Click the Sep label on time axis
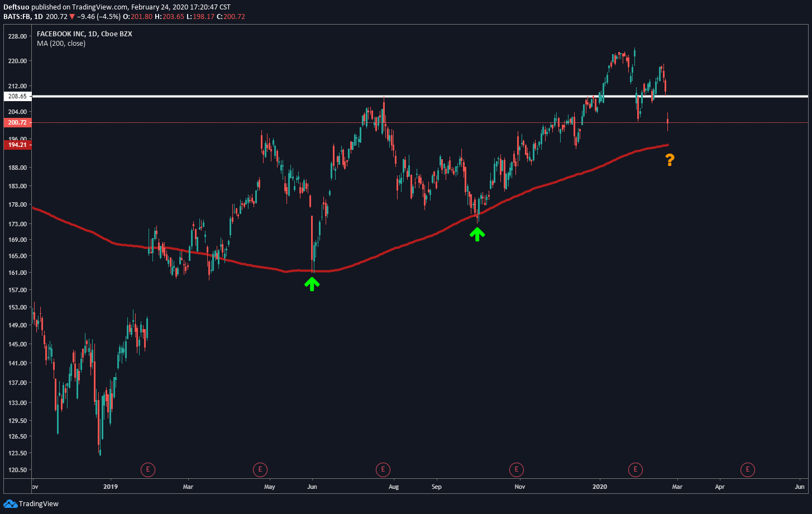Screen dimensions: 812x514 437,487
